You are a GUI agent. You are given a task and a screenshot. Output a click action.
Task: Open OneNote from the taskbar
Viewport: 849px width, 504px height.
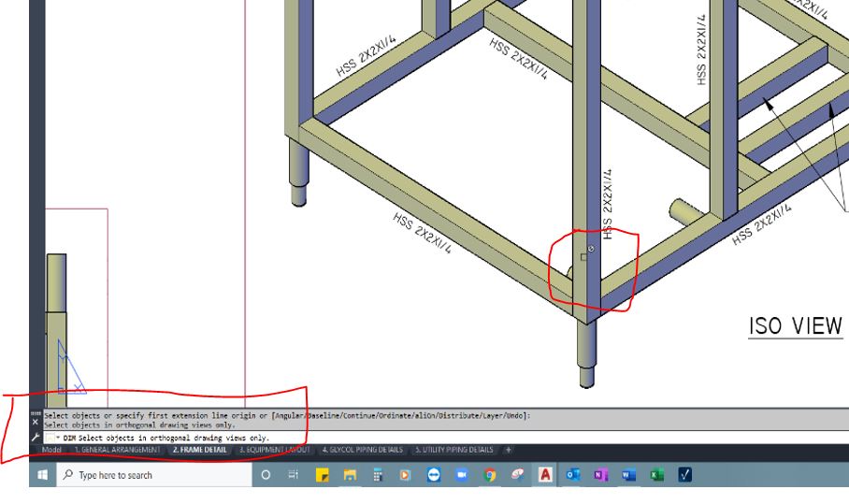[x=600, y=475]
